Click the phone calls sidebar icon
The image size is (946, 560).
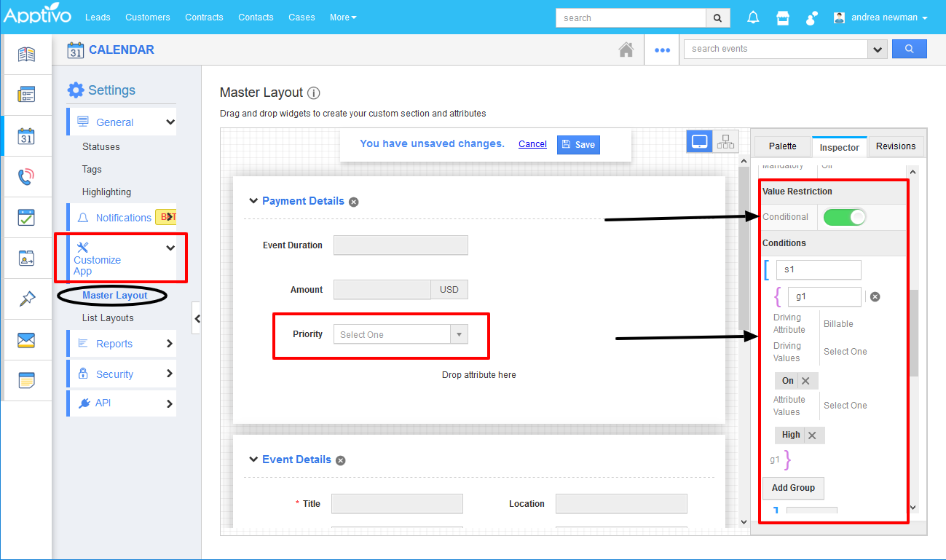(26, 177)
